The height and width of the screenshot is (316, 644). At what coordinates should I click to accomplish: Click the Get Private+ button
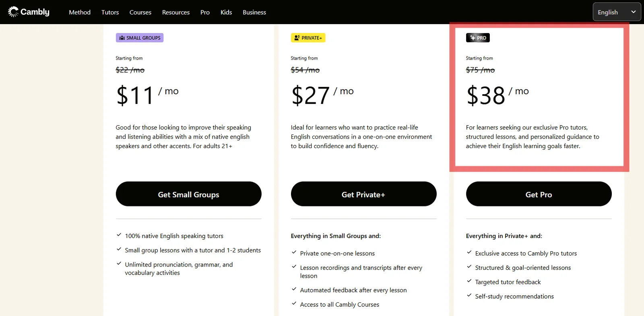pos(363,194)
